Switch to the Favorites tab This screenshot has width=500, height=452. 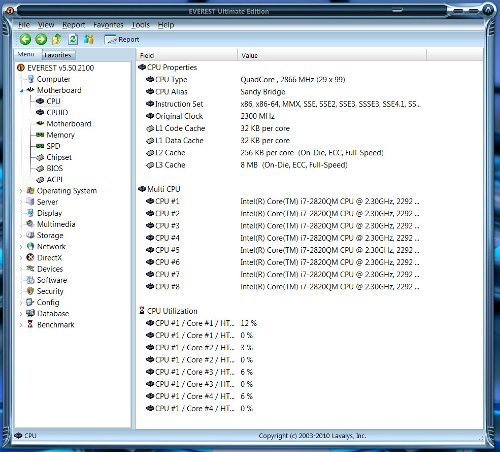(58, 55)
